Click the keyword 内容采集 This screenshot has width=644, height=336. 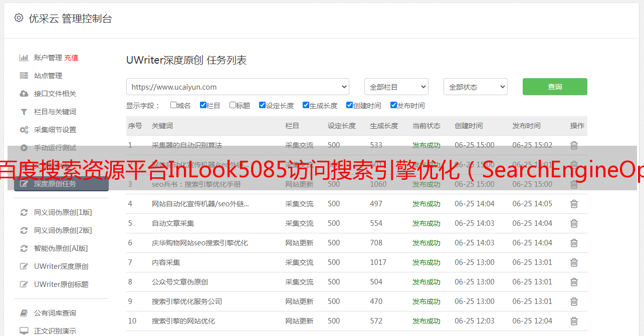pos(166,262)
